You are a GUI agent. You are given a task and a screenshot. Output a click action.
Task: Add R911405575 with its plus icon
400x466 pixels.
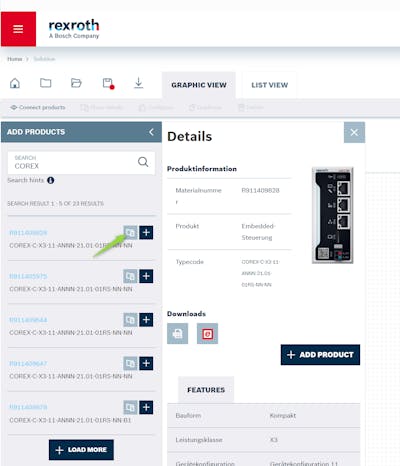pos(146,276)
